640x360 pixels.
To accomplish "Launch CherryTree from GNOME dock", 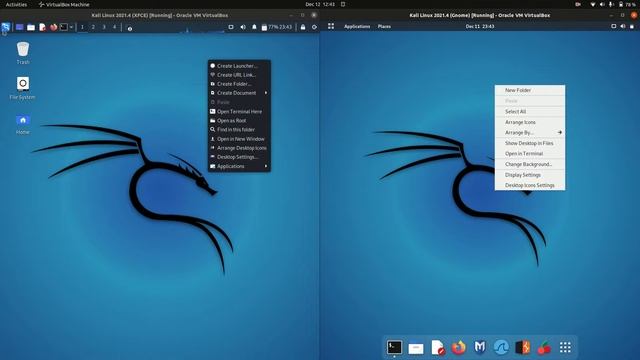I will point(544,348).
